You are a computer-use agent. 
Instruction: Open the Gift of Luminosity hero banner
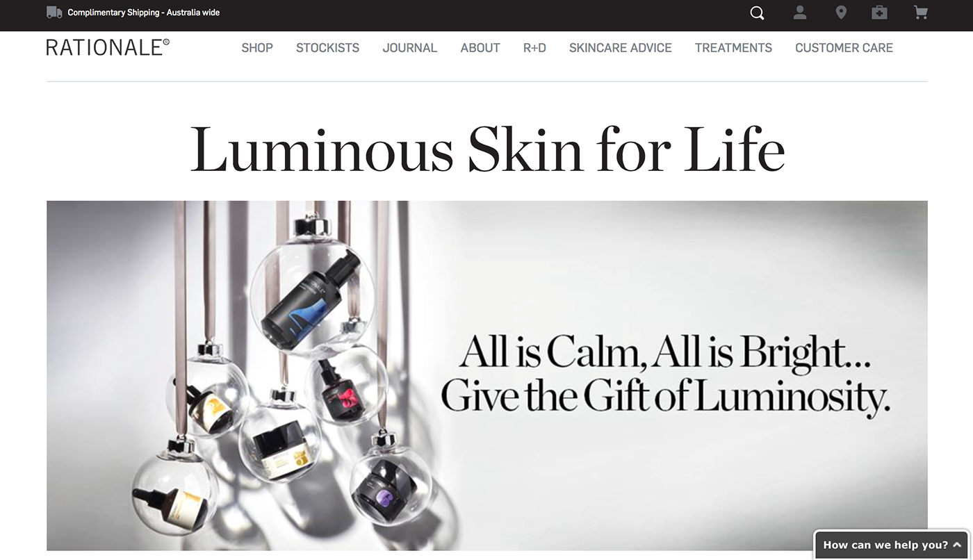tap(486, 375)
